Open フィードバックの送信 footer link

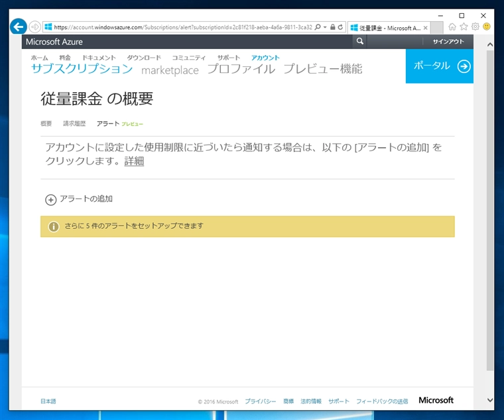(382, 401)
